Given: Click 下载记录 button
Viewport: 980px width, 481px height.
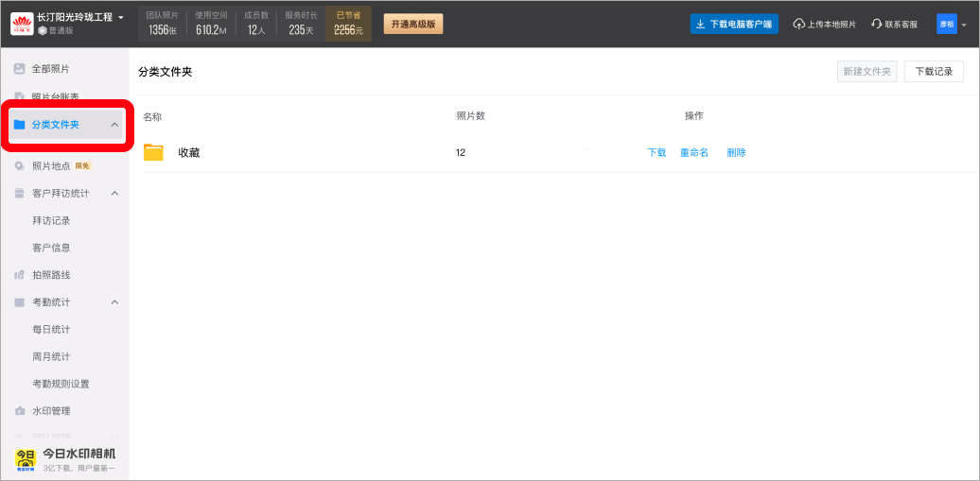Looking at the screenshot, I should tap(934, 71).
